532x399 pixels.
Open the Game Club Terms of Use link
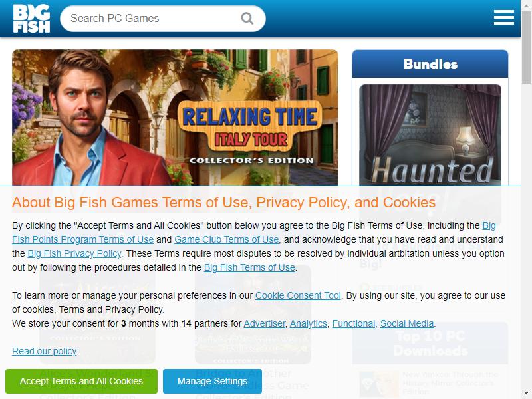pos(226,239)
